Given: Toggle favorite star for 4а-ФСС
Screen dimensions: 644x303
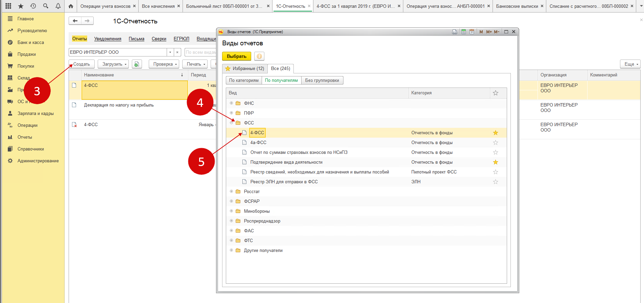Looking at the screenshot, I should [496, 143].
